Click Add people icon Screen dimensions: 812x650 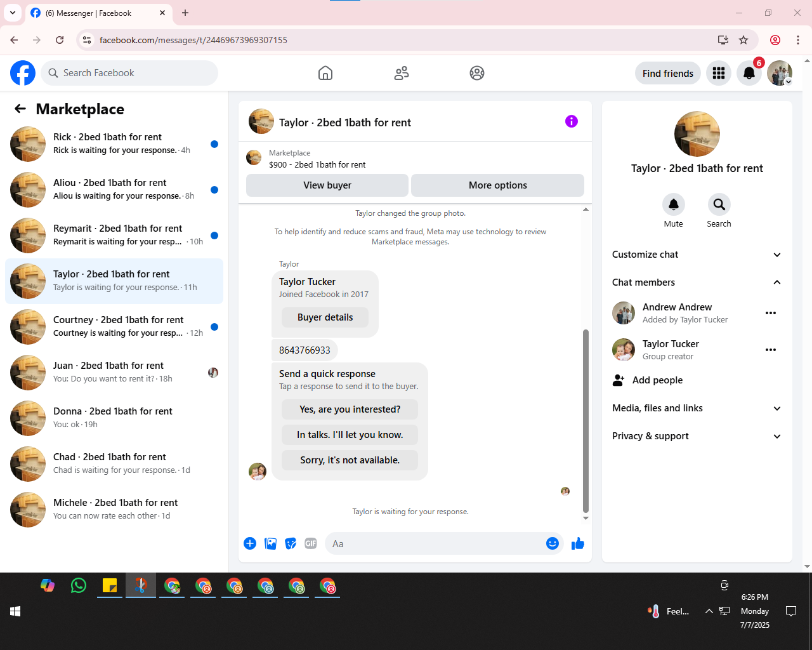[x=619, y=380]
